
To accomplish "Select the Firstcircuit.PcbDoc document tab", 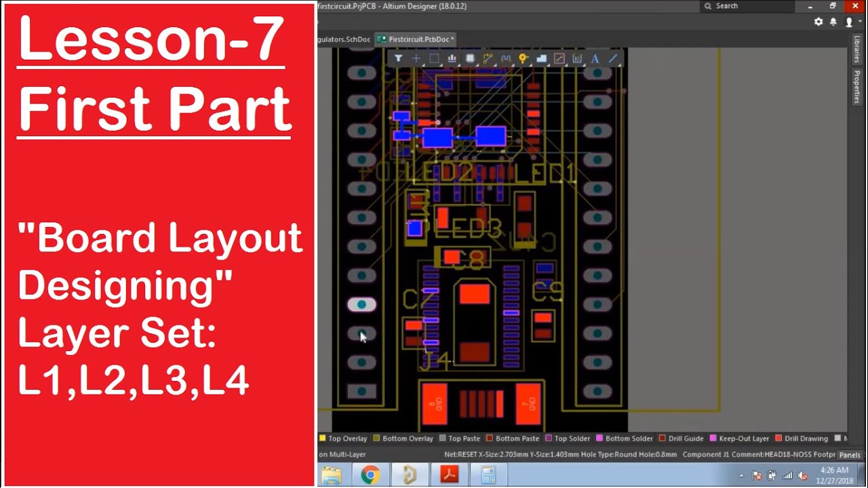I will 416,39.
